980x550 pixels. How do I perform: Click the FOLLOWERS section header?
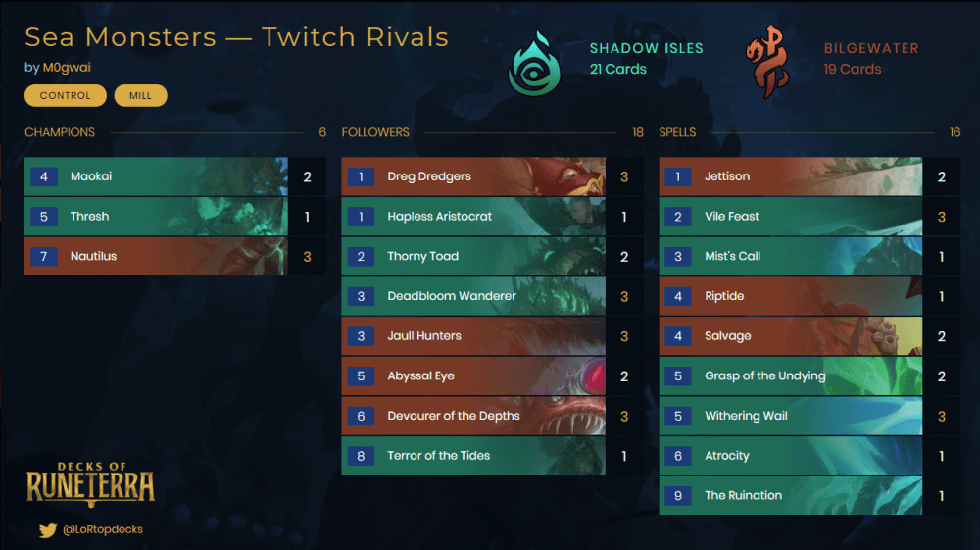pyautogui.click(x=375, y=132)
